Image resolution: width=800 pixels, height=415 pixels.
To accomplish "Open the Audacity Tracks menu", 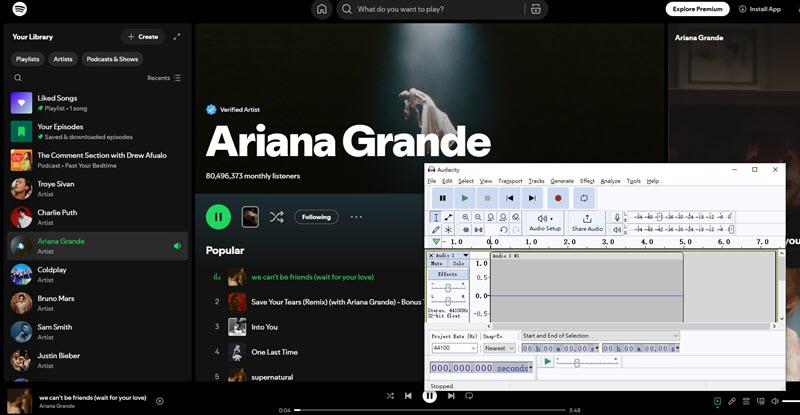I will point(536,181).
